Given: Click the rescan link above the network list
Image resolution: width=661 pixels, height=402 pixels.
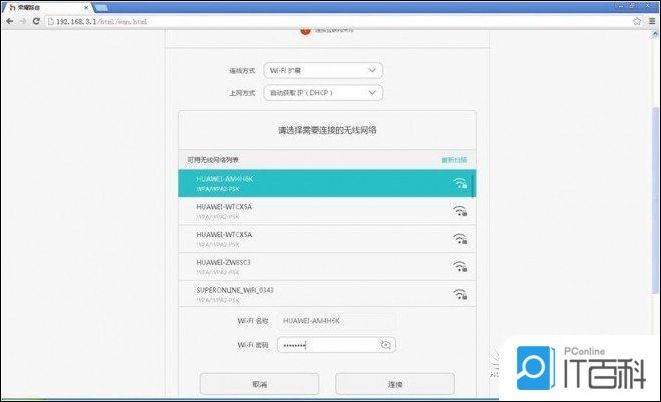Looking at the screenshot, I should pyautogui.click(x=454, y=160).
